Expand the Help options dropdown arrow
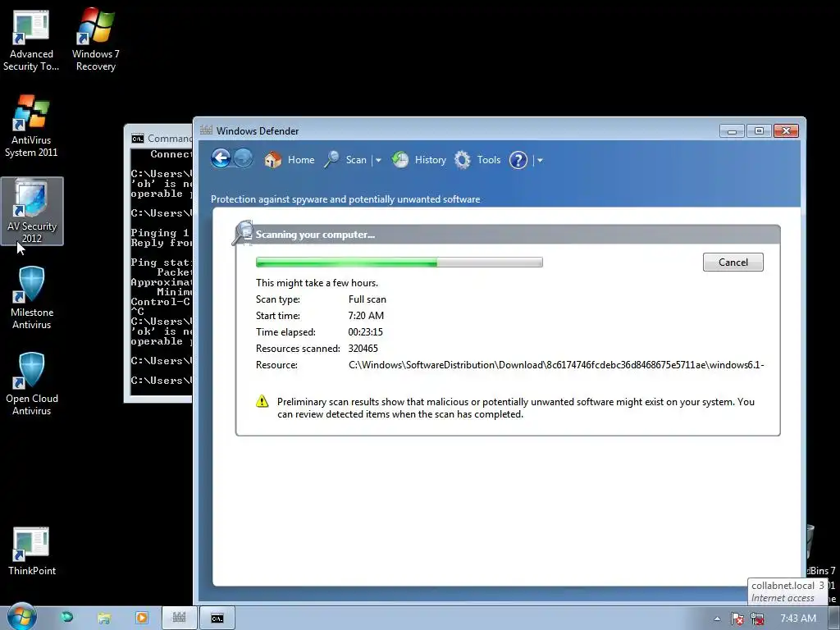 click(540, 160)
